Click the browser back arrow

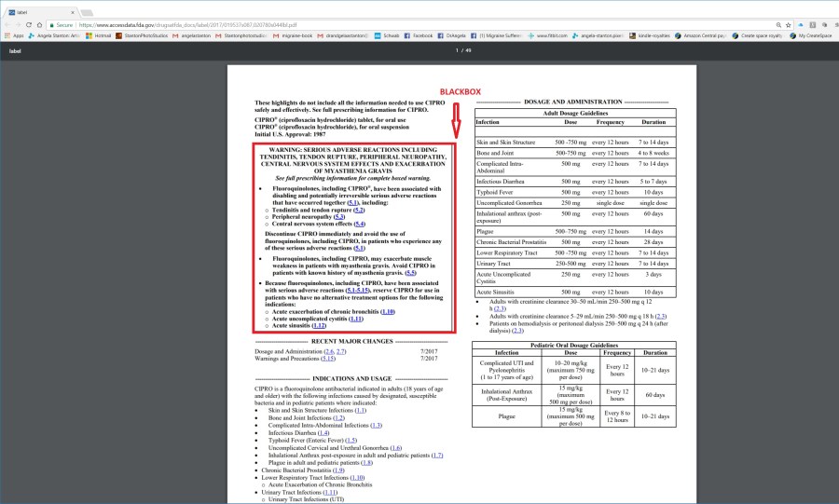coord(7,24)
